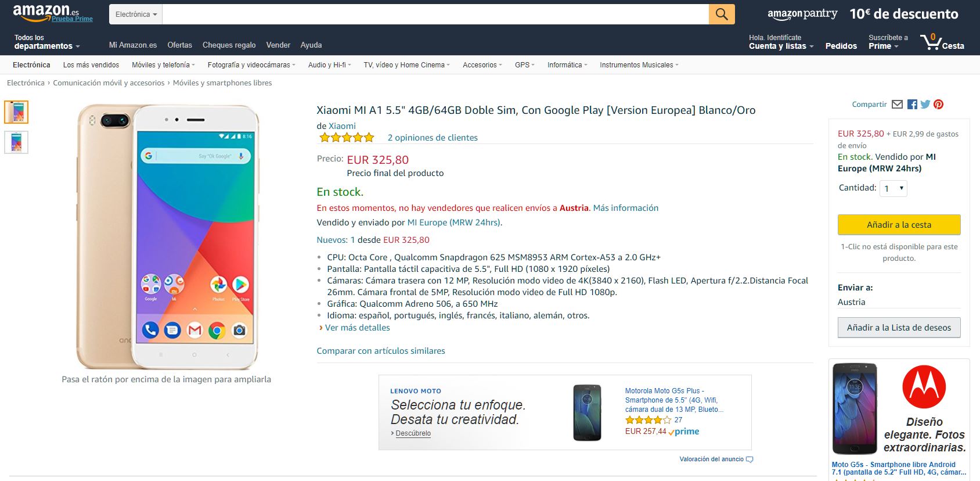Click into the main search field
This screenshot has width=980, height=481.
(435, 15)
